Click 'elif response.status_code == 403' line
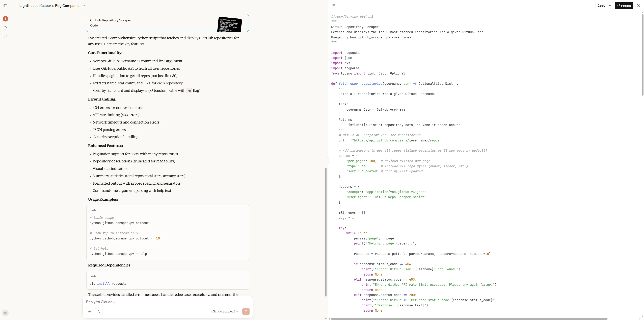The width and height of the screenshot is (644, 320). 385,279
